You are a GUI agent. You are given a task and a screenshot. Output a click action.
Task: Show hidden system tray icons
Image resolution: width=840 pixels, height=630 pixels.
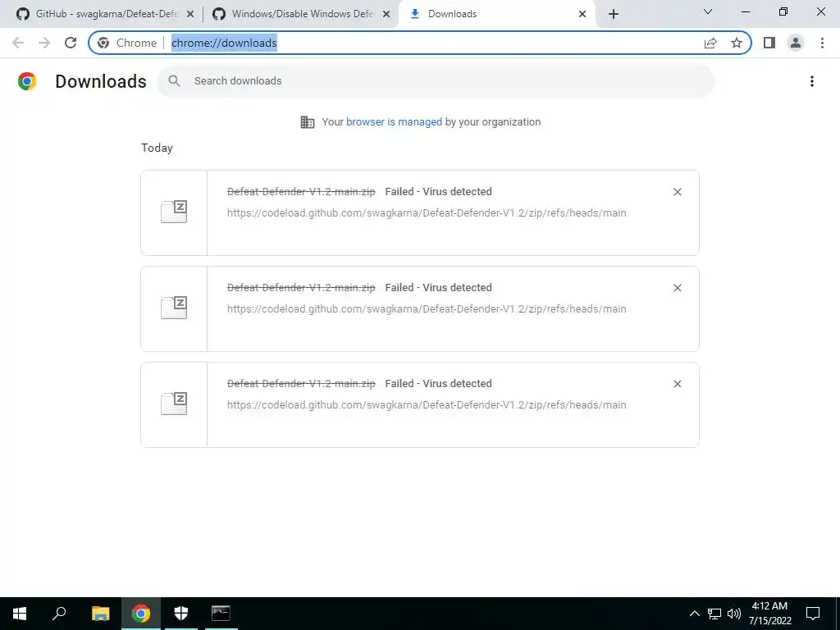pos(694,614)
